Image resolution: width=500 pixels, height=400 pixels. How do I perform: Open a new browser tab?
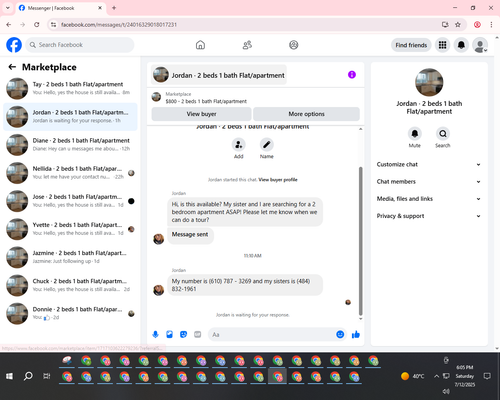point(114,8)
